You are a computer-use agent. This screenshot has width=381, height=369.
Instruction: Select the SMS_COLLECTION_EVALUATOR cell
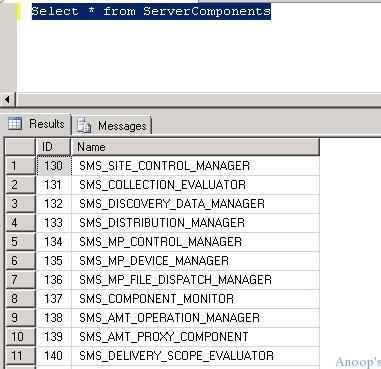195,185
